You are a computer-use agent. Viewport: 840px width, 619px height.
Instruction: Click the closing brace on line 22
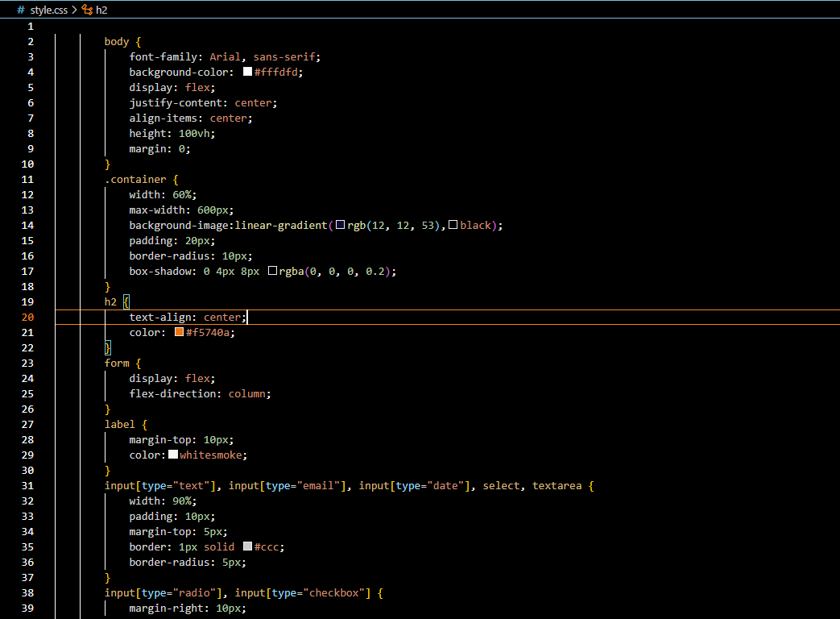[x=108, y=348]
